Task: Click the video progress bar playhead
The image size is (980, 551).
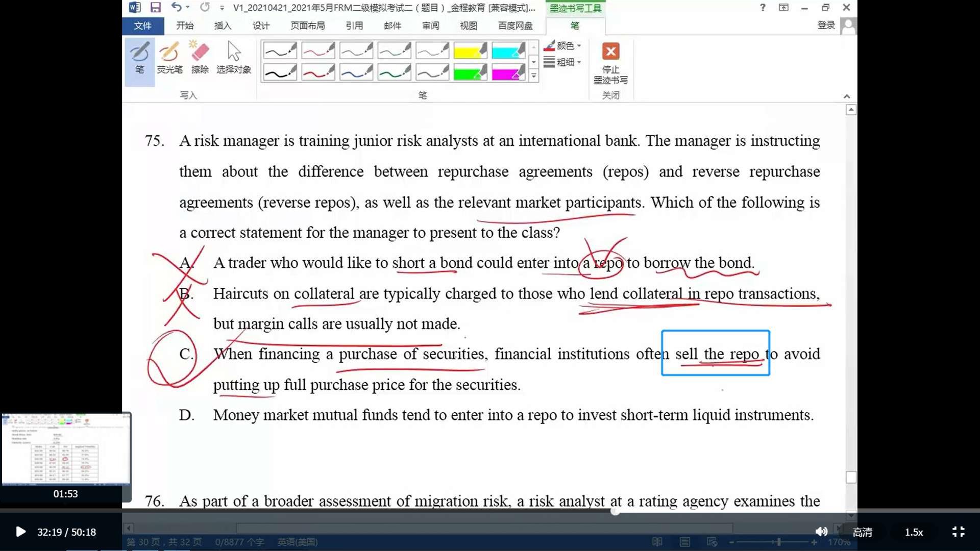Action: coord(615,511)
